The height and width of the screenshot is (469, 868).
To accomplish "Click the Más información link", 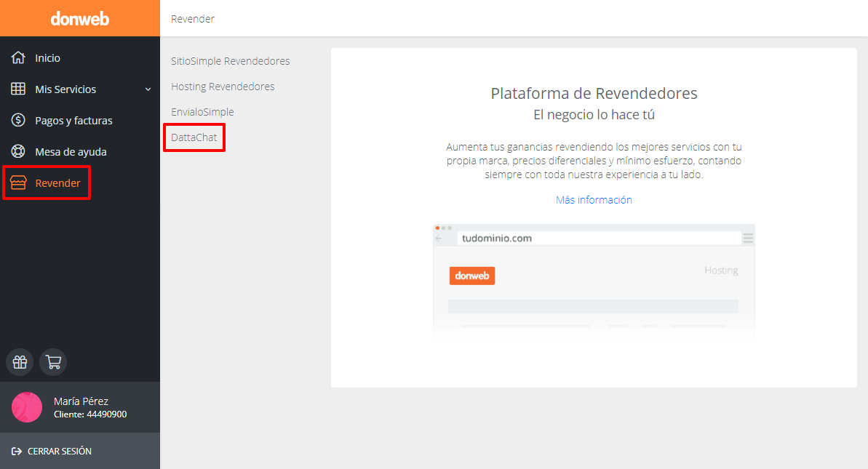I will tap(594, 200).
